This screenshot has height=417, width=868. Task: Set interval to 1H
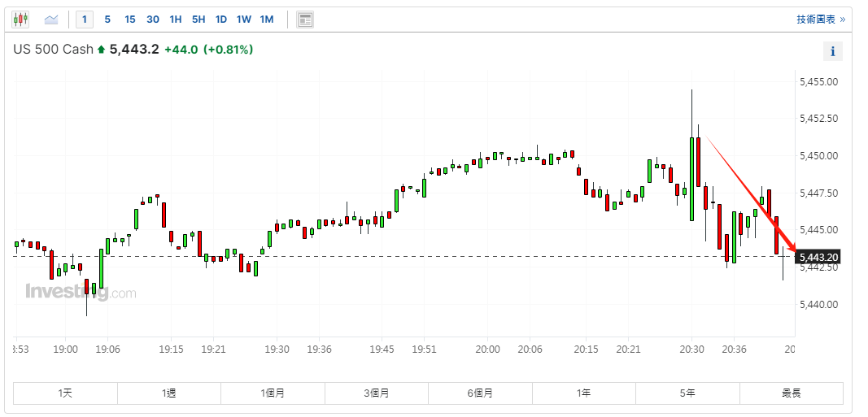(x=176, y=19)
